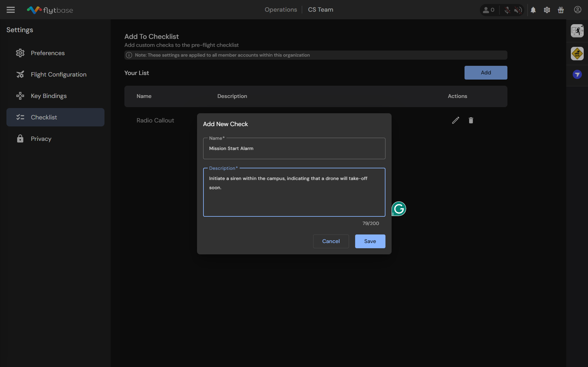Edit the Radio Callout check

click(456, 120)
